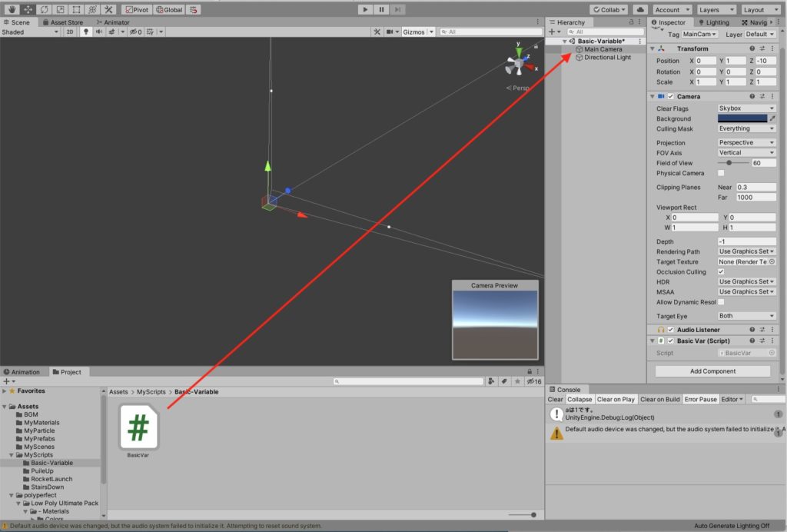787x532 pixels.
Task: Select the Hand tool in toolbar
Action: click(x=11, y=10)
